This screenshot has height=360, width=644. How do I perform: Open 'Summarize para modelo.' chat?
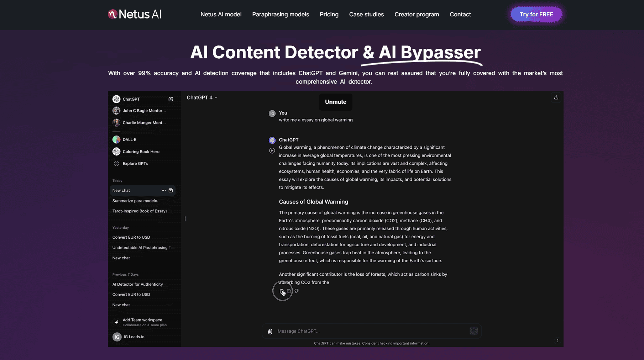click(135, 201)
